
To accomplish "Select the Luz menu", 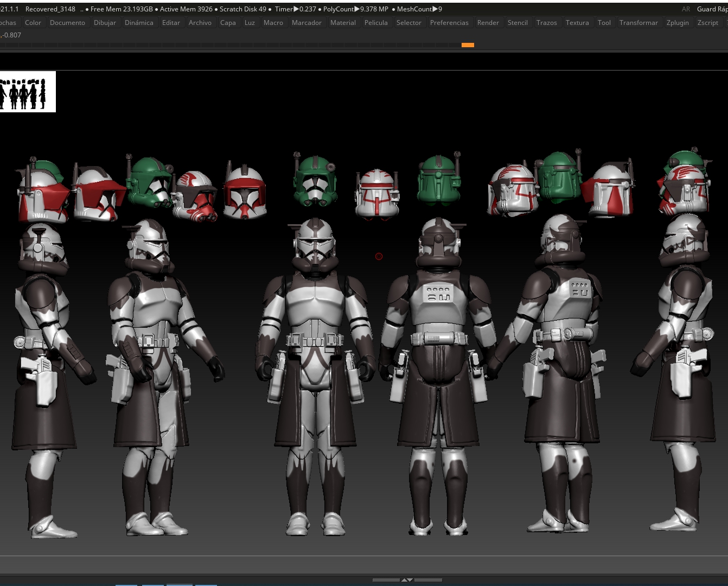I will coord(250,23).
